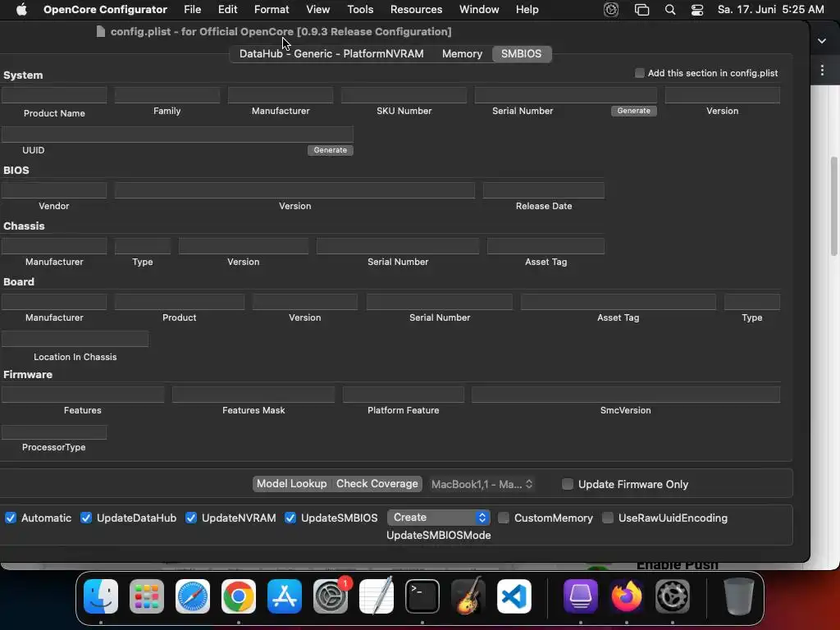Open Control Center in menu bar
Screen dimensions: 840x630
[x=697, y=10]
